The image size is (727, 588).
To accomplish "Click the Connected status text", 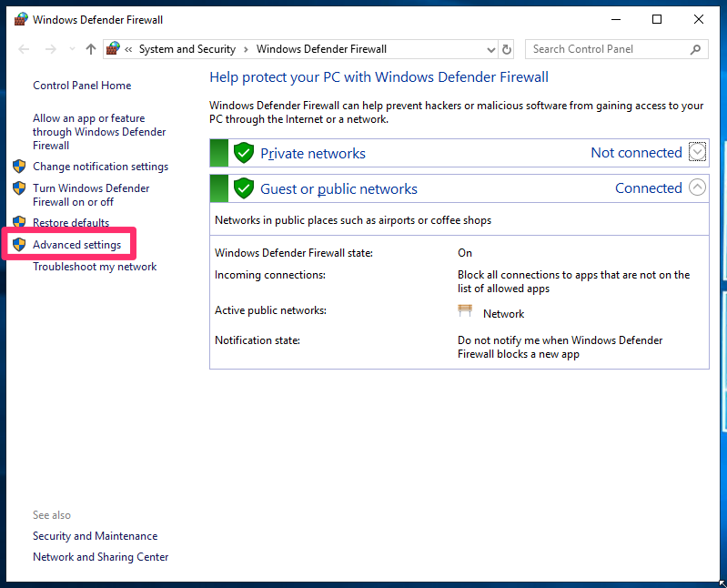I will (649, 188).
